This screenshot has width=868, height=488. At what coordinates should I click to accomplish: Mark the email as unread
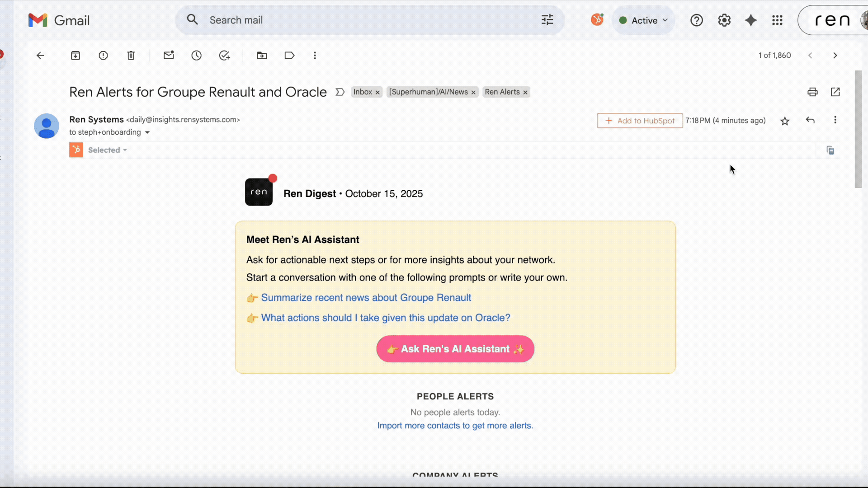coord(169,55)
